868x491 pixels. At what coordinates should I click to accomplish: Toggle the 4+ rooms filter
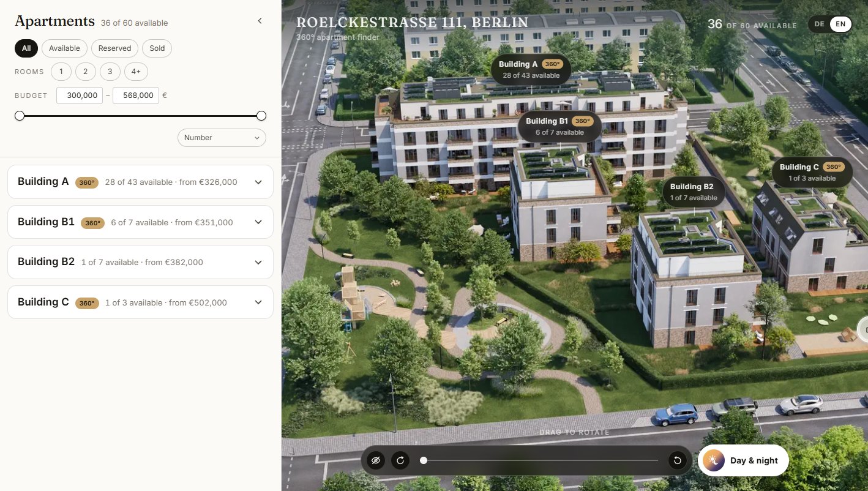(x=136, y=72)
